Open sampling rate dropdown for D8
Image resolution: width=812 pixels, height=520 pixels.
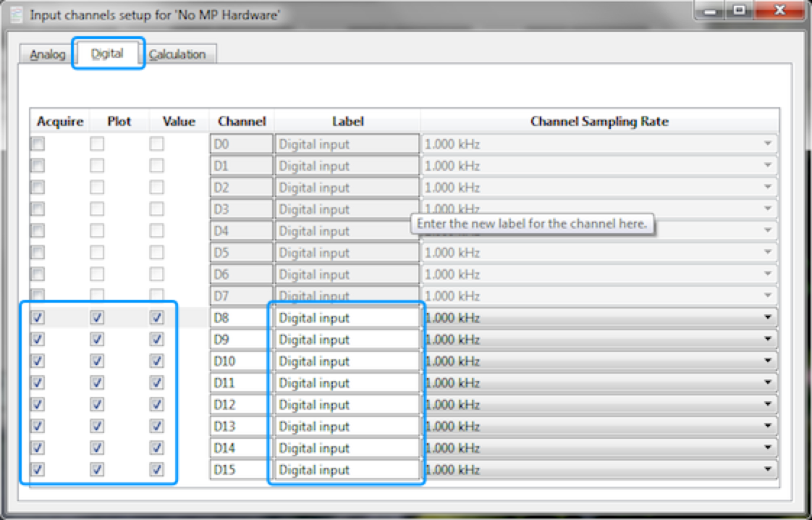pyautogui.click(x=767, y=318)
